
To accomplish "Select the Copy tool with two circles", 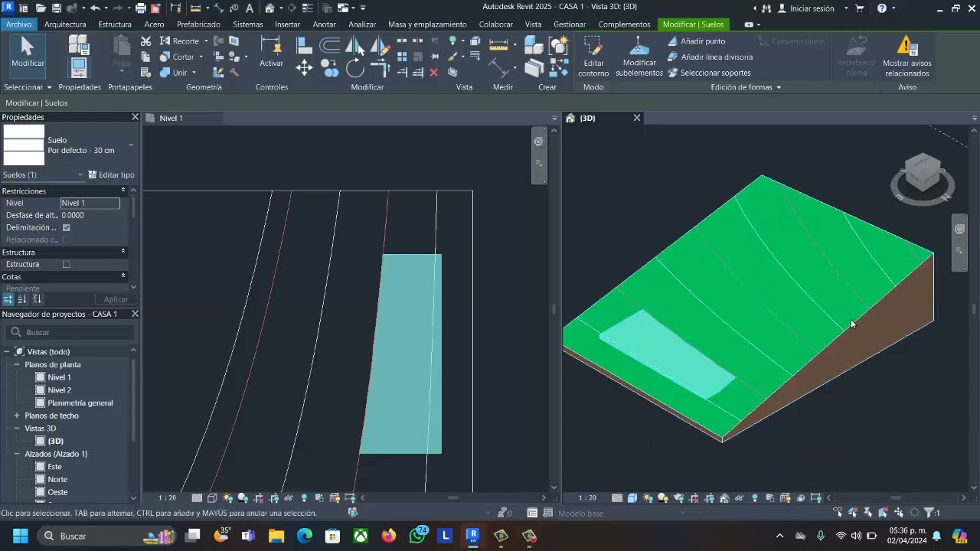I will [330, 68].
